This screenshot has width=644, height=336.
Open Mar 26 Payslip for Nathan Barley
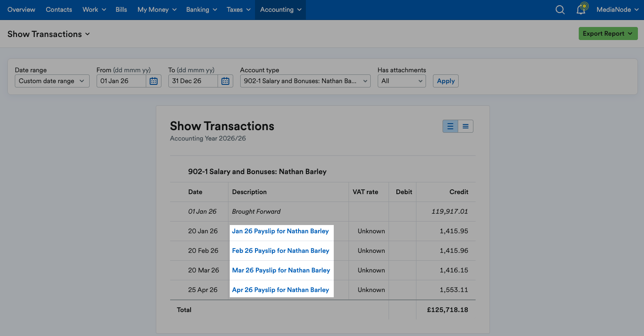point(281,270)
